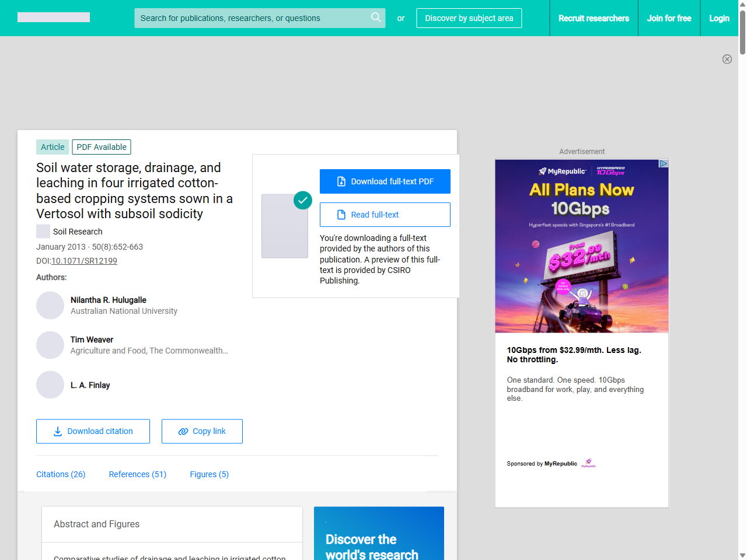This screenshot has height=560, width=747.
Task: Click Nilantha R. Hulugalle's avatar
Action: click(x=50, y=306)
